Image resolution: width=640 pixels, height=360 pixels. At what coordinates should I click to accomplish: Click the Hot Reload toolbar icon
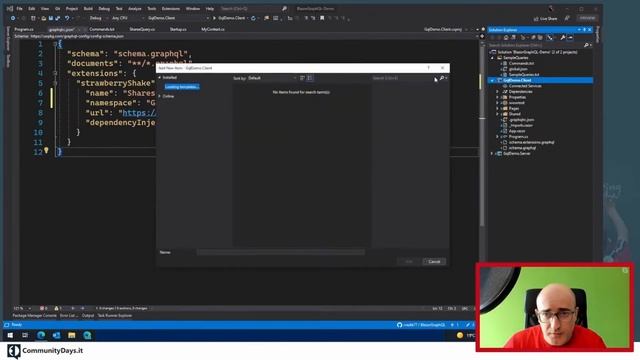(x=253, y=18)
